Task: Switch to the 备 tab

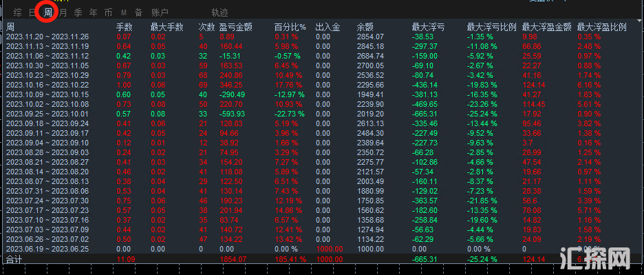Action: (x=139, y=13)
